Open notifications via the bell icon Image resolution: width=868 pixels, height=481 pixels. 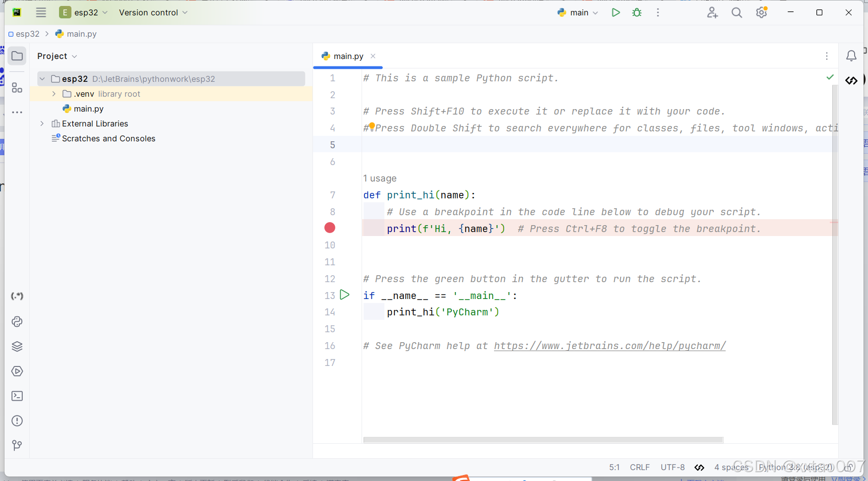tap(852, 56)
